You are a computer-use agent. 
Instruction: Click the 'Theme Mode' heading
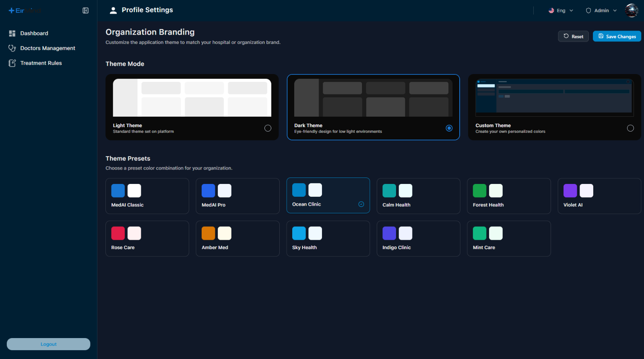(x=125, y=64)
